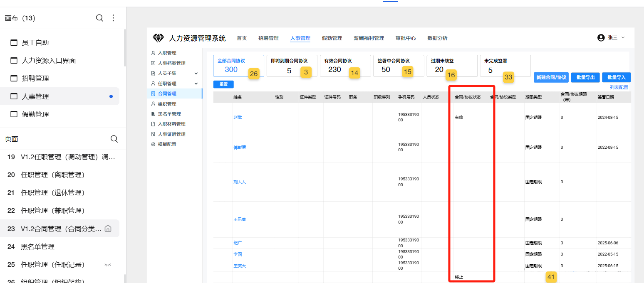
Task: Click the 黑名单管理 sidebar icon
Action: click(153, 114)
